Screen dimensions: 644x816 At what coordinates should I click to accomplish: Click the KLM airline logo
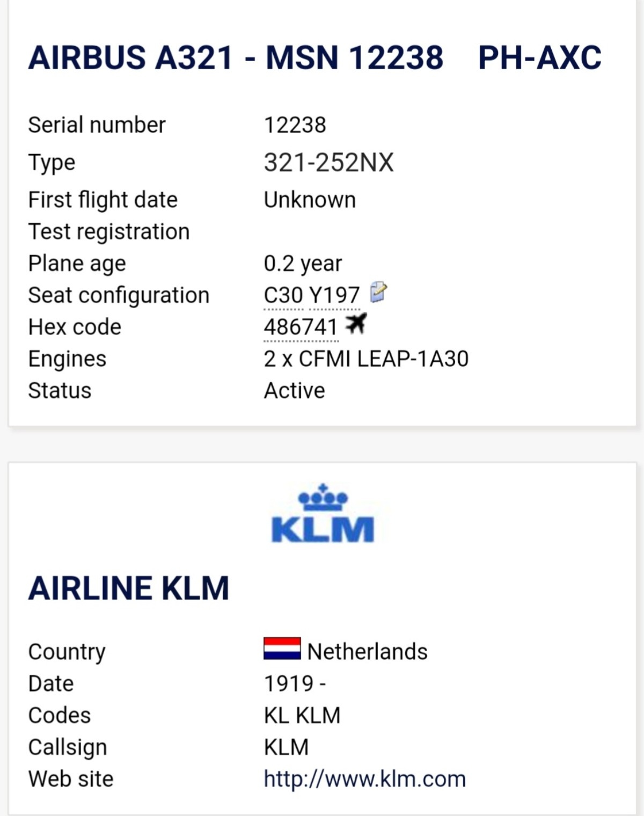click(x=323, y=514)
